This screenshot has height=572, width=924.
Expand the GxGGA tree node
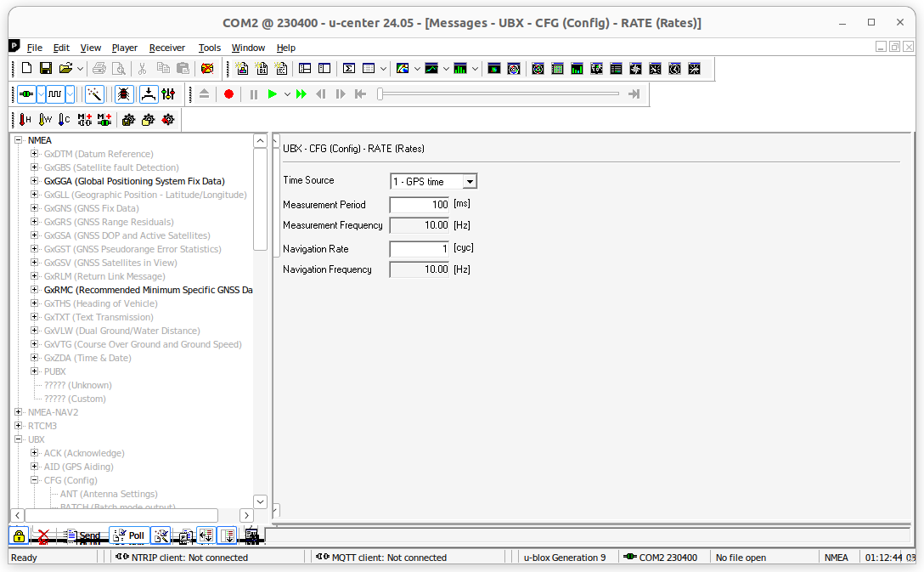(34, 181)
